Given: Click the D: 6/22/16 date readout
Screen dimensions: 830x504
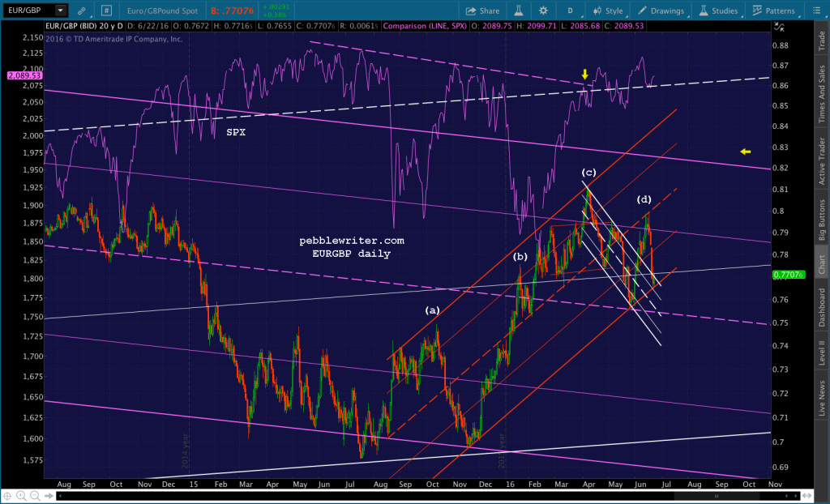Looking at the screenshot, I should coord(148,25).
